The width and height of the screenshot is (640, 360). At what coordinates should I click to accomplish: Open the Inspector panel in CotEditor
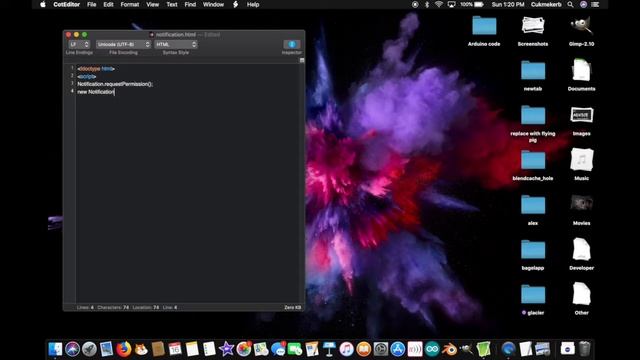(x=291, y=44)
